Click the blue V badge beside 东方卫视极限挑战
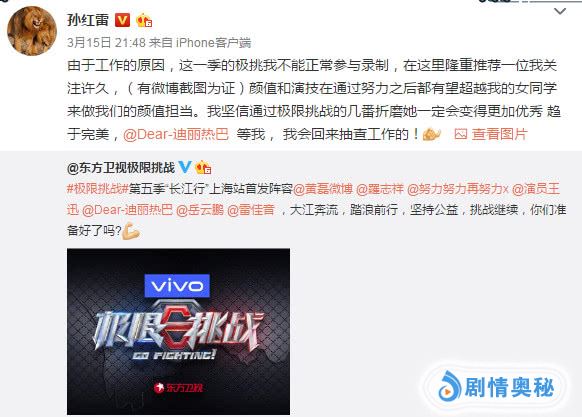582x417 pixels. 184,167
